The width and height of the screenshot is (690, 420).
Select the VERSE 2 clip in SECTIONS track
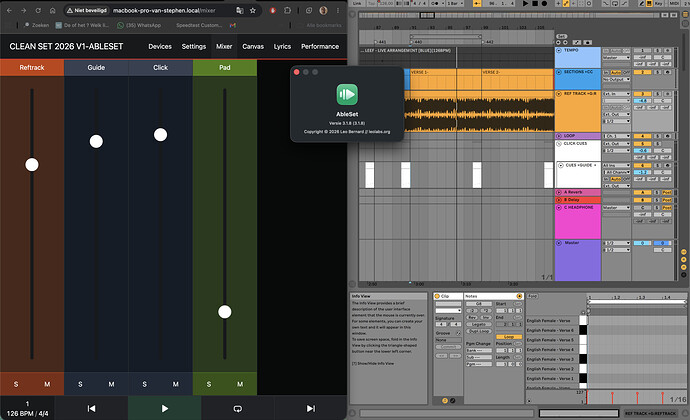click(x=517, y=79)
